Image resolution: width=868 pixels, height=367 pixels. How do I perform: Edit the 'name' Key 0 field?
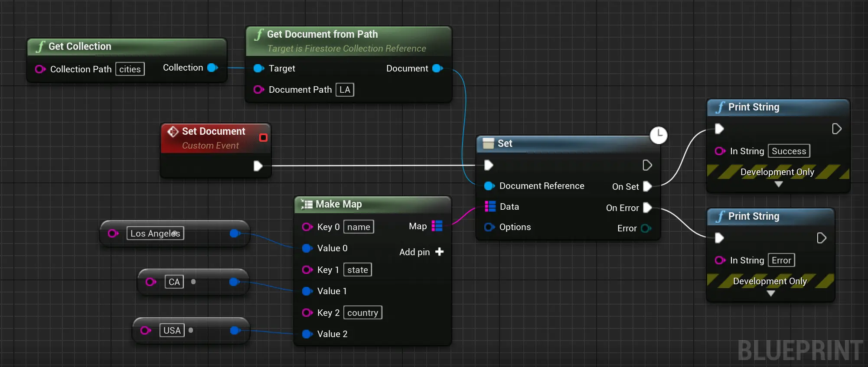[x=359, y=227]
